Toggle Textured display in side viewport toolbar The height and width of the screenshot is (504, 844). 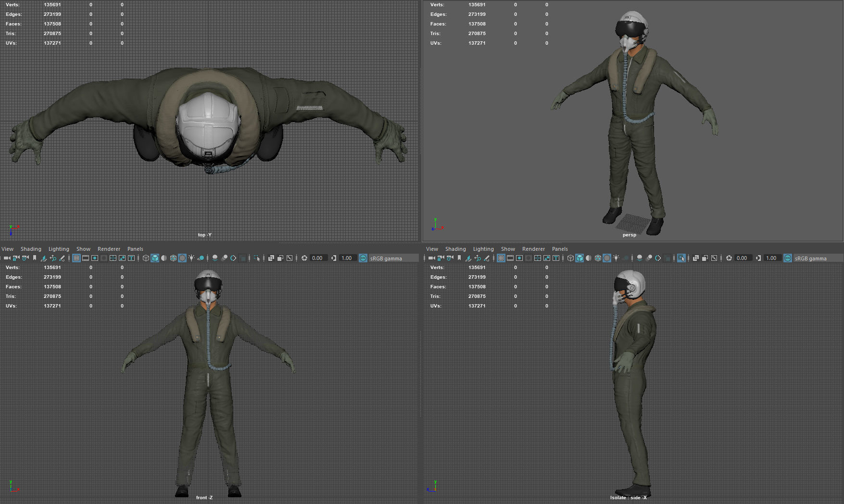(607, 258)
